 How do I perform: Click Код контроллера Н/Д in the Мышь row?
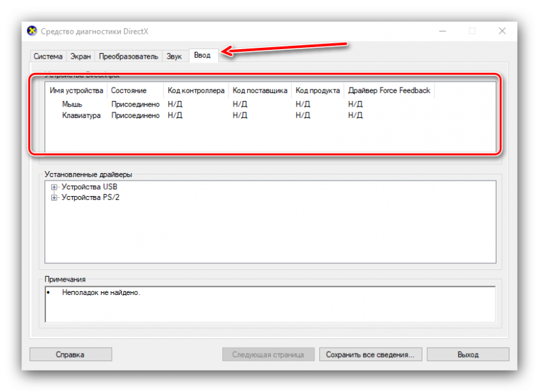pos(175,104)
